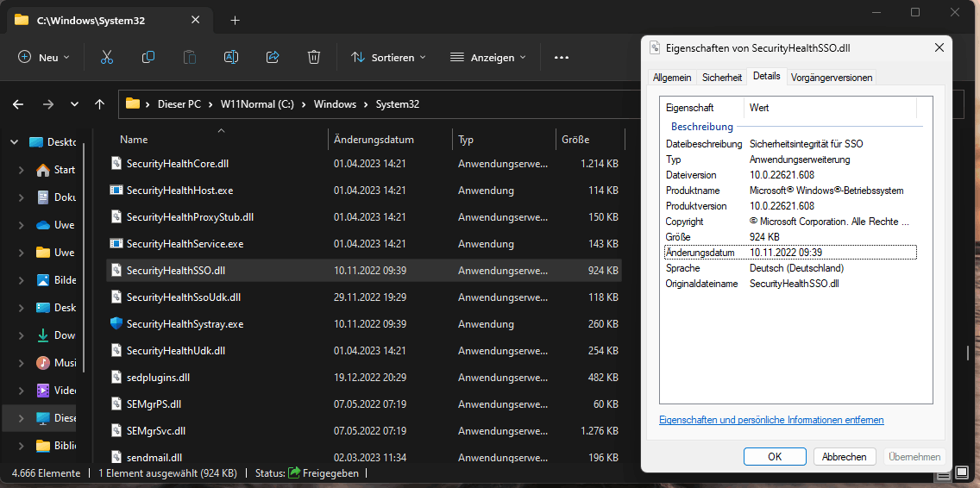Expand the Bibliotheken tree node
This screenshot has width=980, height=488.
[22, 446]
